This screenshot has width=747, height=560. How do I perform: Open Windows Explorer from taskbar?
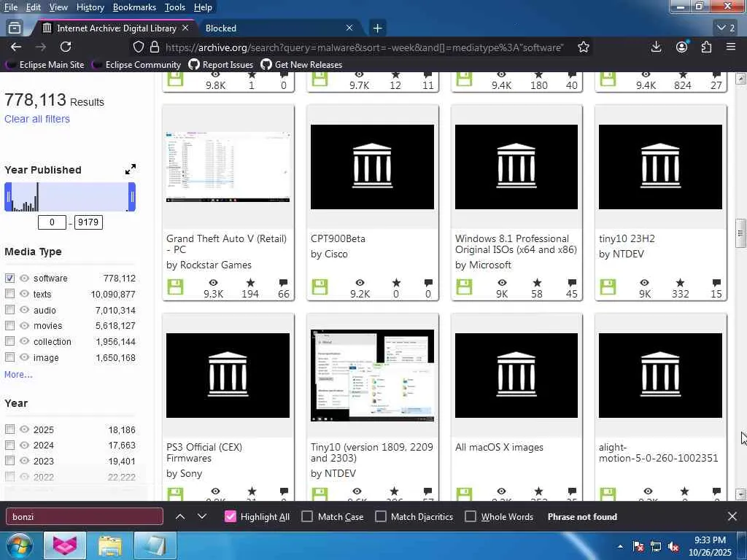pos(110,545)
